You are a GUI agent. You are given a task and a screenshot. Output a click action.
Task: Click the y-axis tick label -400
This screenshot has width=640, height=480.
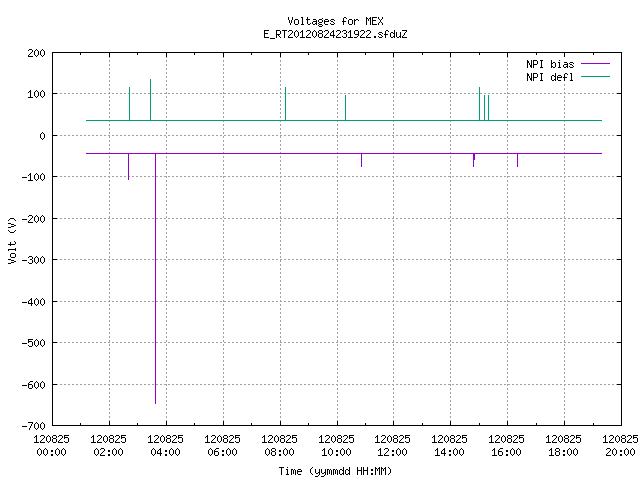point(33,302)
